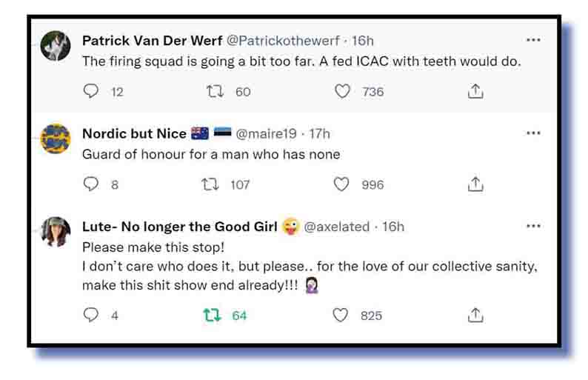Image resolution: width=588 pixels, height=380 pixels.
Task: Reply to Patrick Van Der Werf's tweet
Action: (91, 91)
